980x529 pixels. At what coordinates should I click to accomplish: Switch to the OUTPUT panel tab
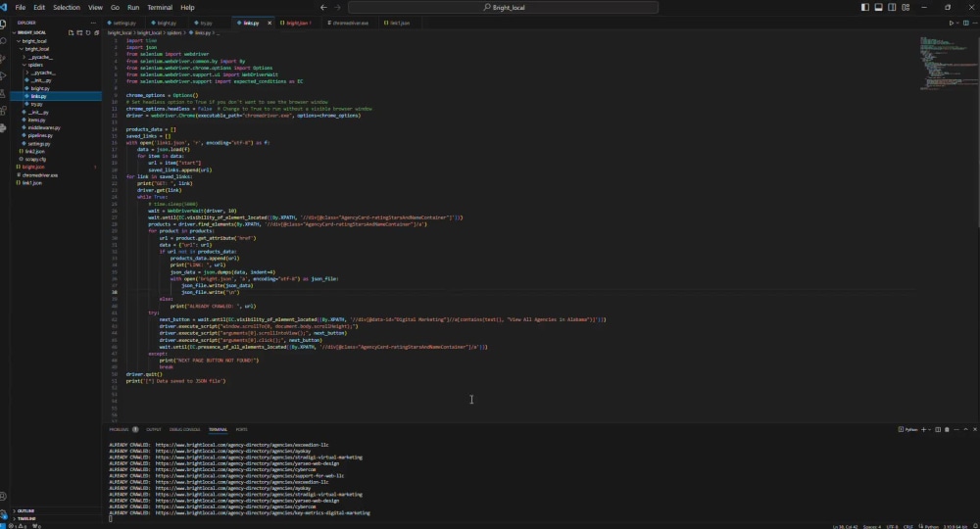154,429
